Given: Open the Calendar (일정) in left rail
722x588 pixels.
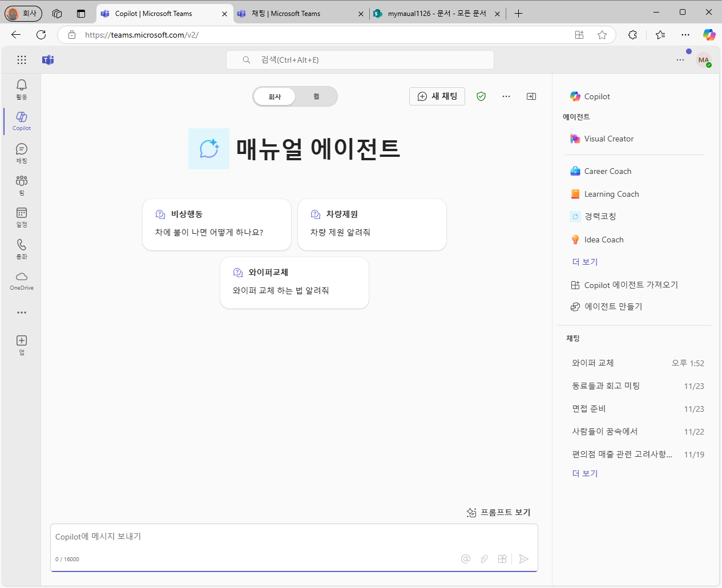Looking at the screenshot, I should pyautogui.click(x=22, y=217).
